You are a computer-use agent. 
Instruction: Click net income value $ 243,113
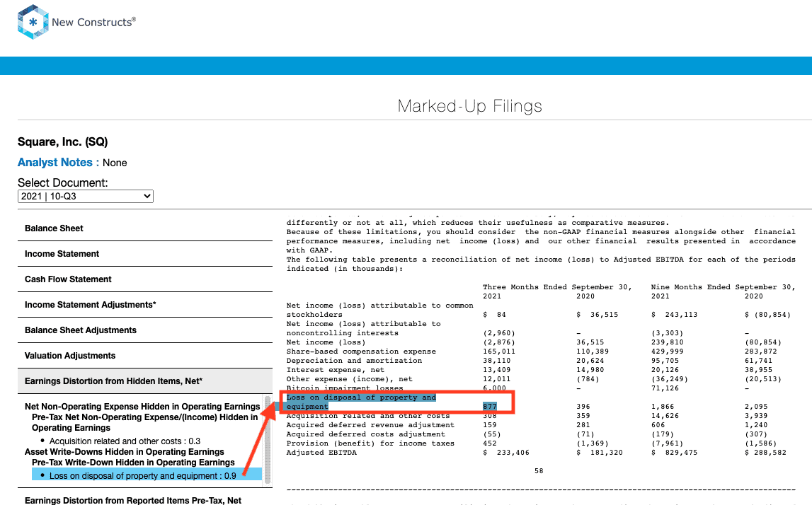tap(674, 315)
